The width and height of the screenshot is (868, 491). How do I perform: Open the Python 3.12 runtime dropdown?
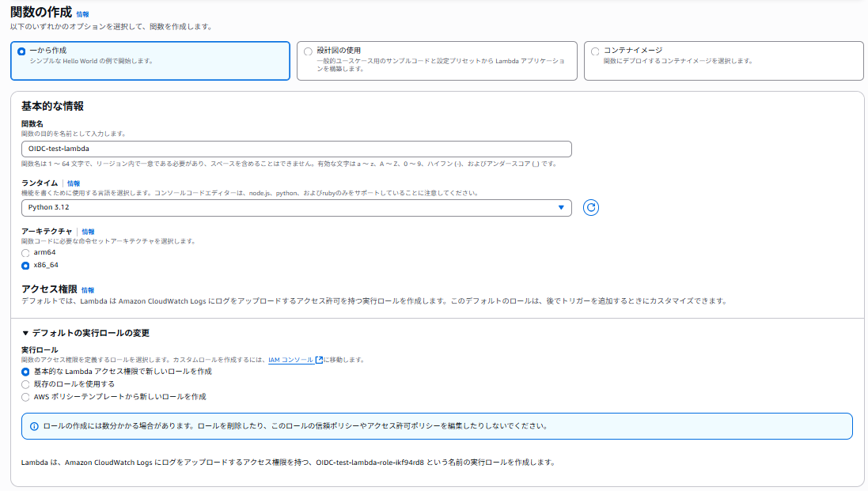tap(296, 207)
